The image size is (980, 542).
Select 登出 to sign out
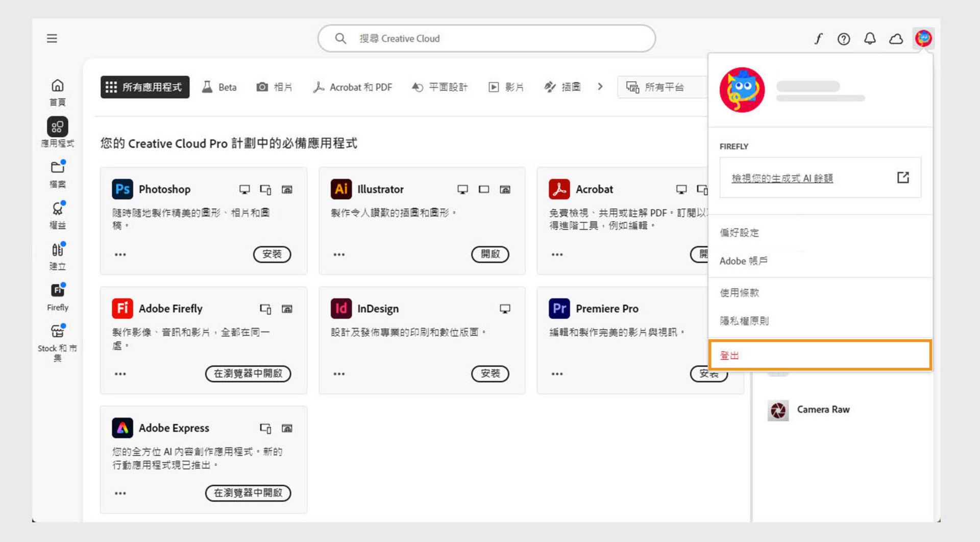(820, 355)
